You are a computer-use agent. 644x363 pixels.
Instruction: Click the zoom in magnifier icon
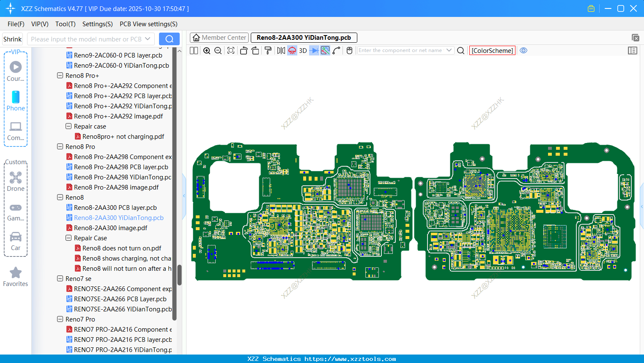[x=207, y=51]
